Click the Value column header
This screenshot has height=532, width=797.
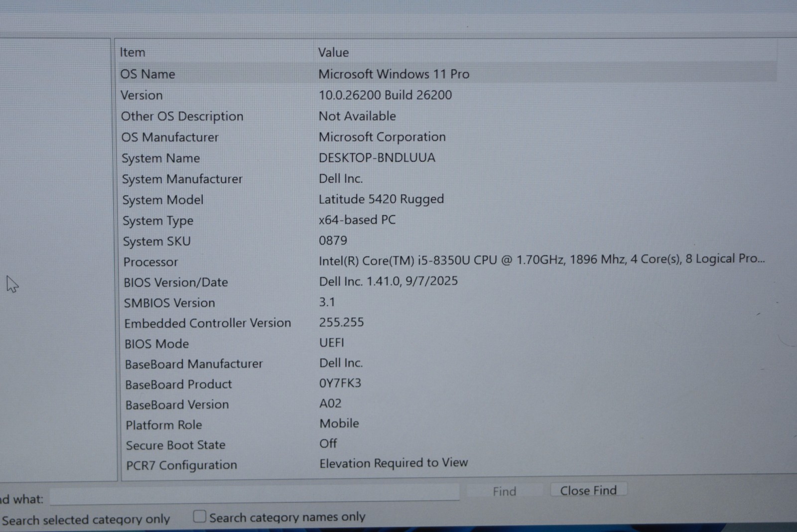(334, 52)
